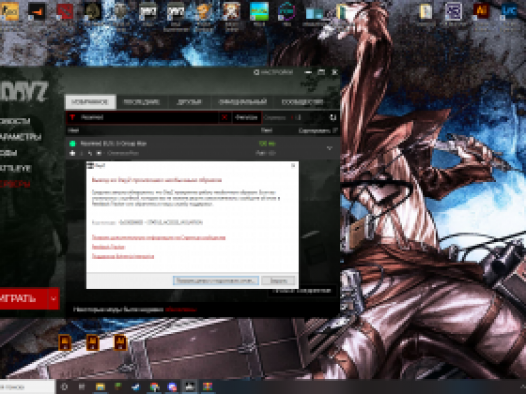Click the prepare support data button in dialog
Image resolution: width=526 pixels, height=394 pixels.
216,280
